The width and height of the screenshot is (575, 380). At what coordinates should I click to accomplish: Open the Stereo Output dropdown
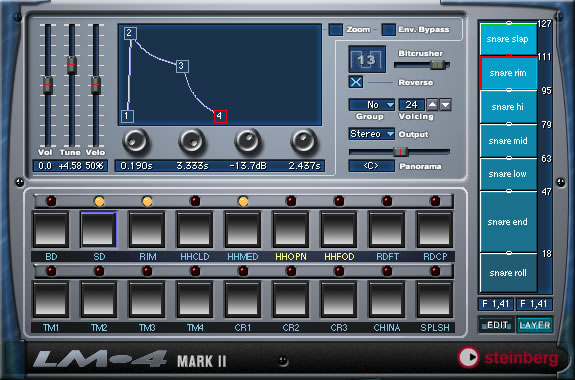click(372, 134)
